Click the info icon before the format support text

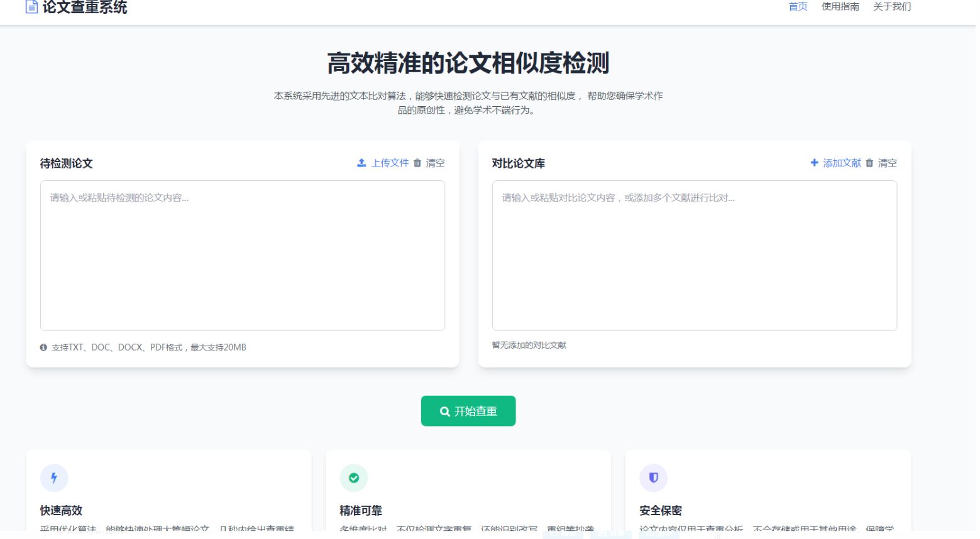click(x=43, y=347)
